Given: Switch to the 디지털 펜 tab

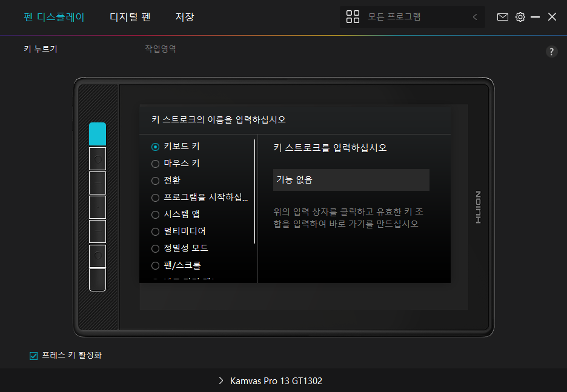Looking at the screenshot, I should coord(130,17).
